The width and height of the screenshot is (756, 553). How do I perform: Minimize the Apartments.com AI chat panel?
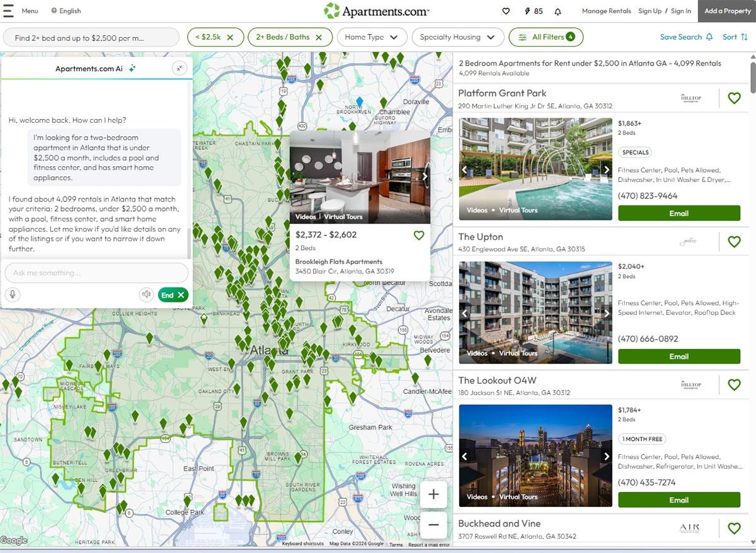(x=180, y=68)
